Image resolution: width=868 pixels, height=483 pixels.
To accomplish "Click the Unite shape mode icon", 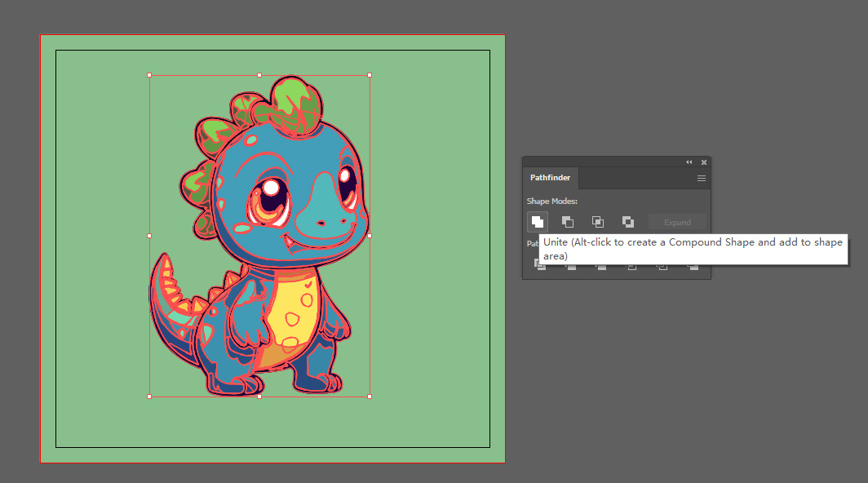I will [x=537, y=222].
